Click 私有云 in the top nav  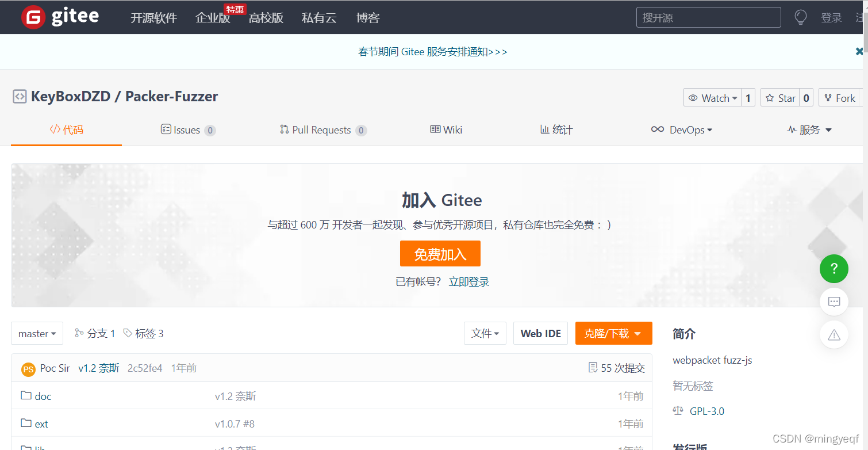(319, 18)
